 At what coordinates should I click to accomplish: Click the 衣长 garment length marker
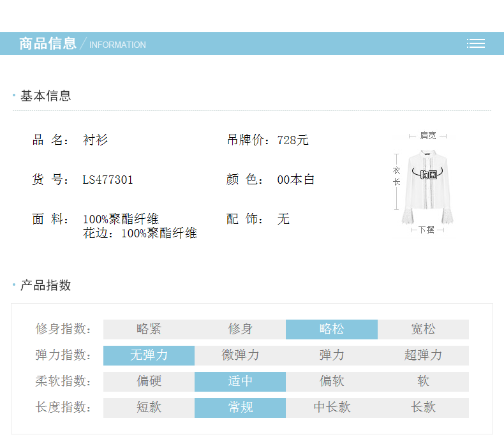(x=396, y=177)
